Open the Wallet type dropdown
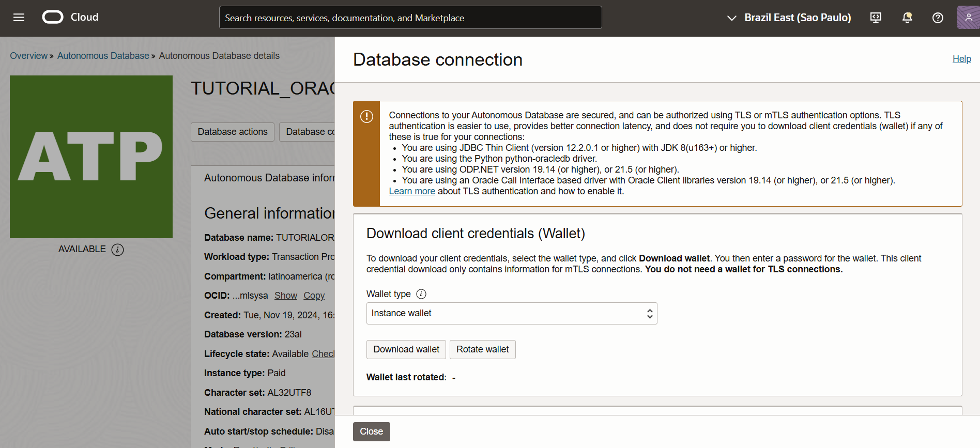Image resolution: width=980 pixels, height=448 pixels. click(x=512, y=313)
